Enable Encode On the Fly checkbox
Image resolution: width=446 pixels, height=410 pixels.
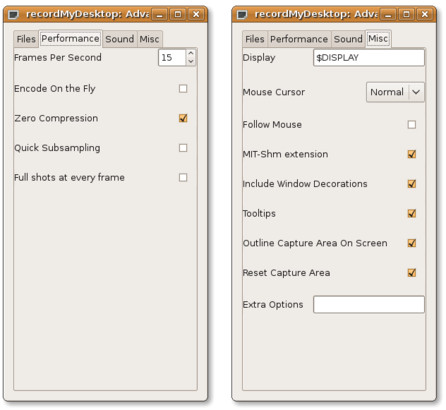pos(183,89)
